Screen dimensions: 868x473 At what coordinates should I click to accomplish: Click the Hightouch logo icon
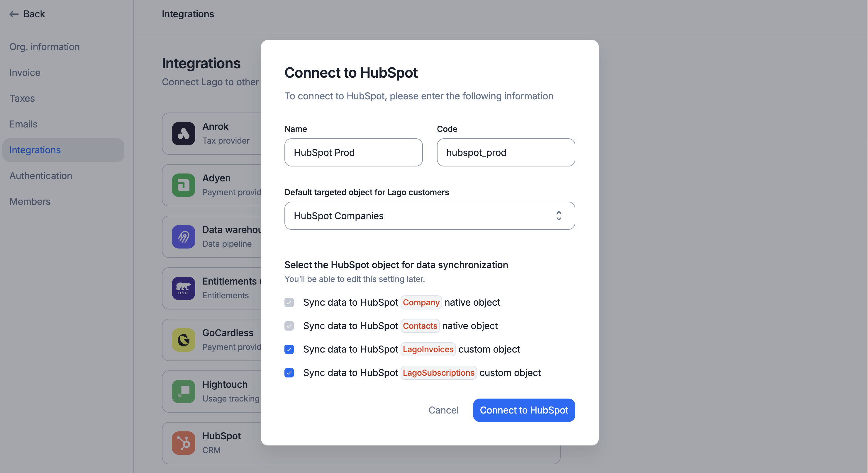tap(183, 392)
